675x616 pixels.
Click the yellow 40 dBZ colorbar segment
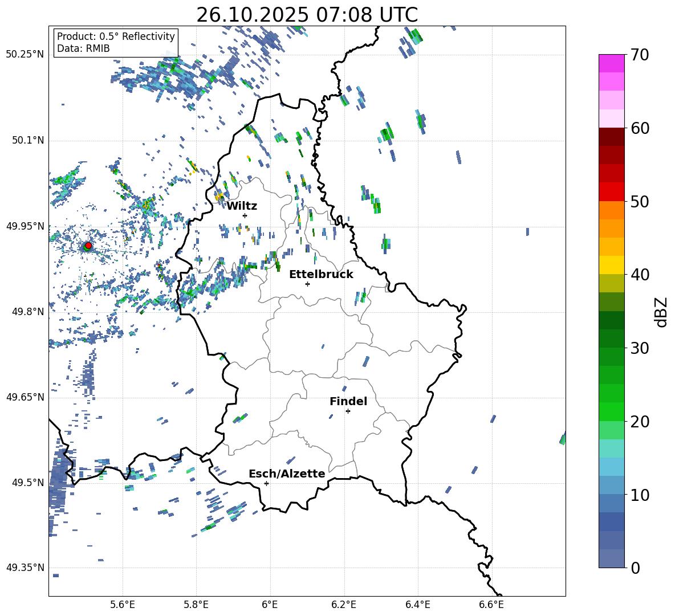[x=611, y=265]
